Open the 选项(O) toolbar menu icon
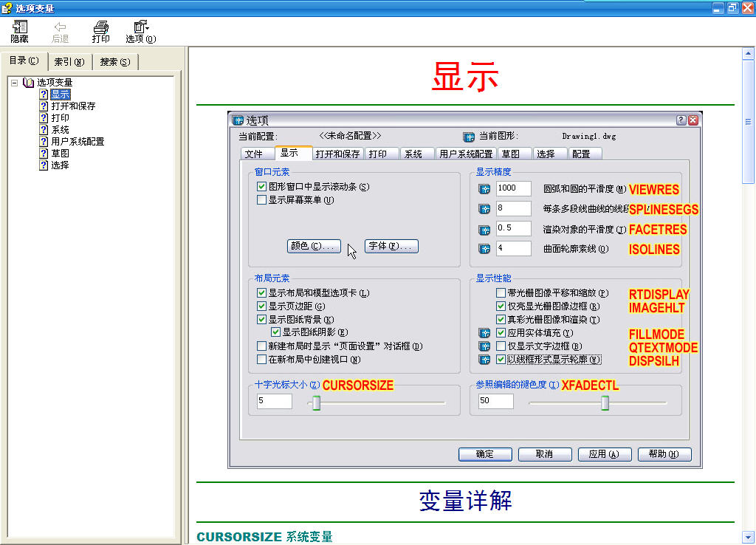The width and height of the screenshot is (756, 545). pos(141,27)
